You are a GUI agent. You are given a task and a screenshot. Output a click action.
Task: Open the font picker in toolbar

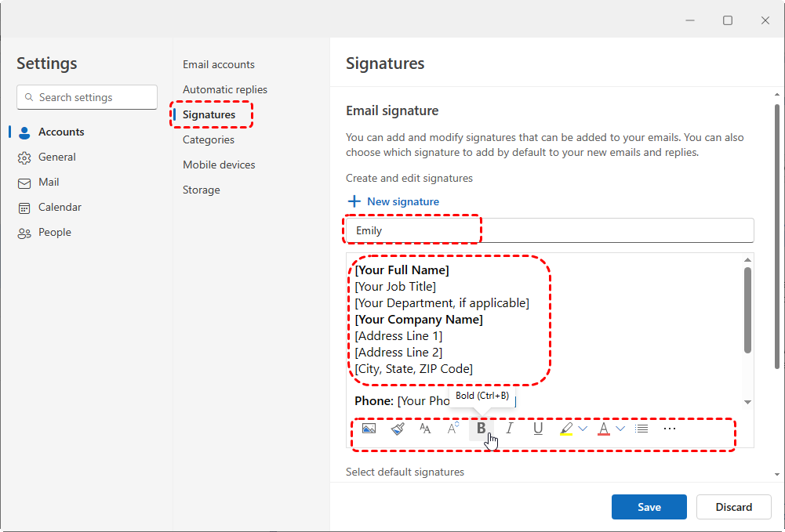pyautogui.click(x=425, y=429)
